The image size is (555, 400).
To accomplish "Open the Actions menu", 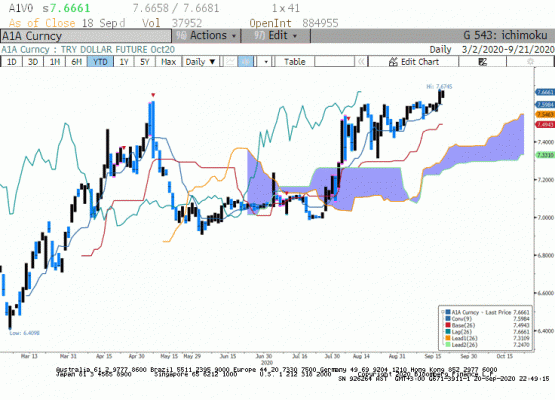I will pos(206,35).
